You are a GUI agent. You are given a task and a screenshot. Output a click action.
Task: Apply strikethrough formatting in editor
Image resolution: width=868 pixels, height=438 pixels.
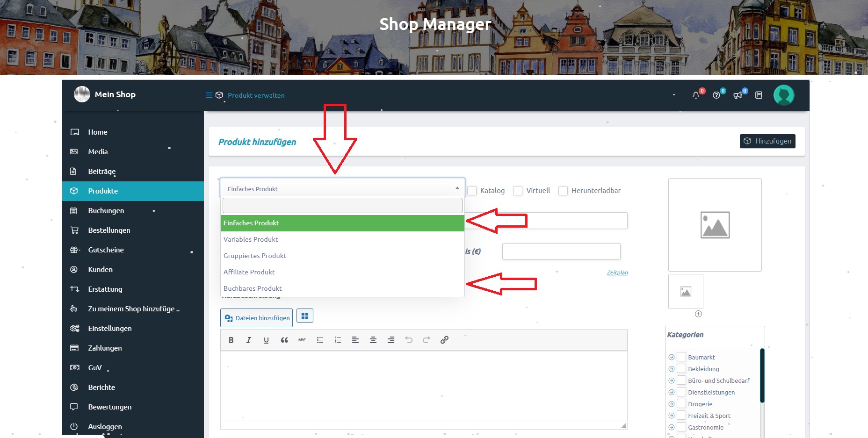click(x=302, y=340)
